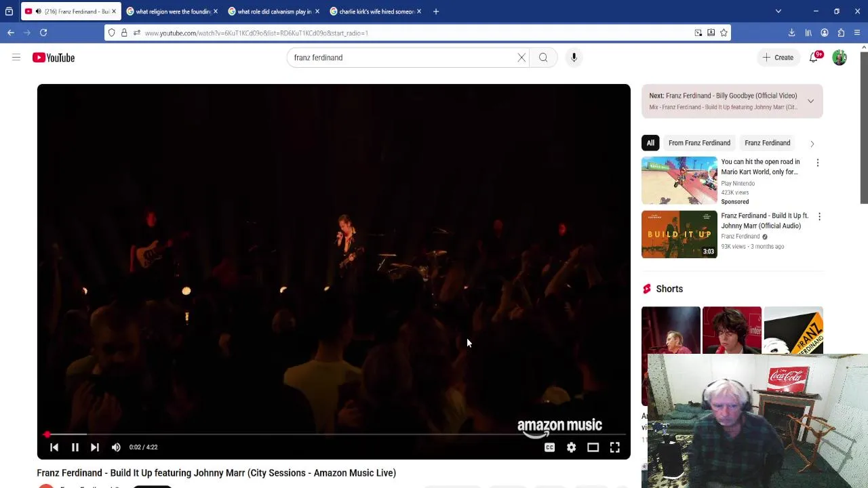Expand the Next up playlist panel
This screenshot has height=488, width=868.
(x=810, y=101)
